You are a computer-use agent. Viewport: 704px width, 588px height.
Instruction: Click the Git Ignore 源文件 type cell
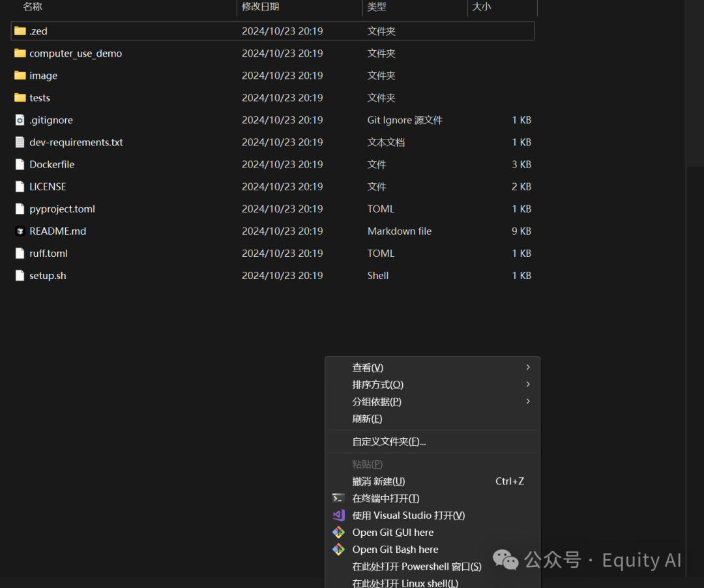[x=405, y=120]
